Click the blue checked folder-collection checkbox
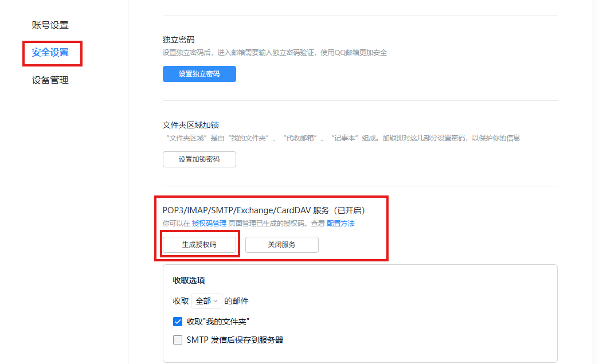The width and height of the screenshot is (611, 364). pos(178,322)
